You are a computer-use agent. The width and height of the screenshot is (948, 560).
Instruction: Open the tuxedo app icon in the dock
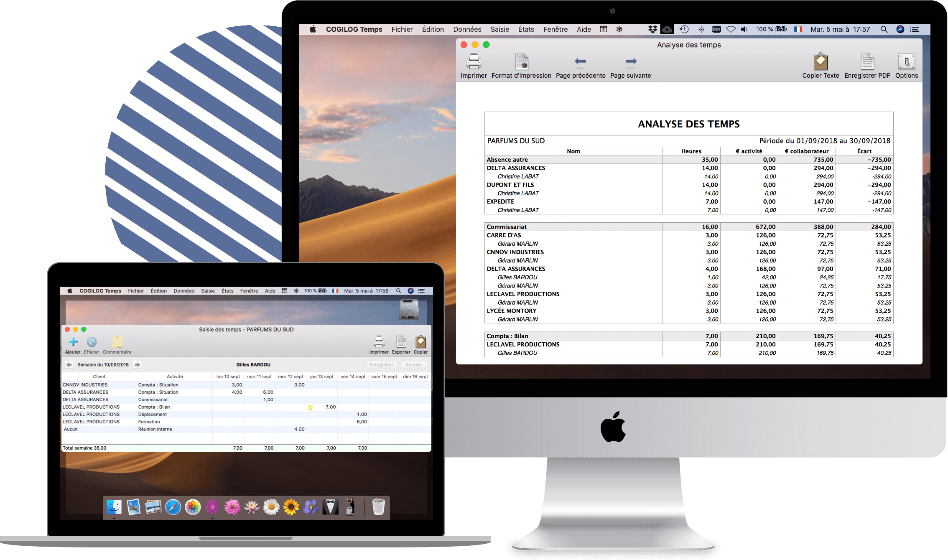pyautogui.click(x=331, y=507)
